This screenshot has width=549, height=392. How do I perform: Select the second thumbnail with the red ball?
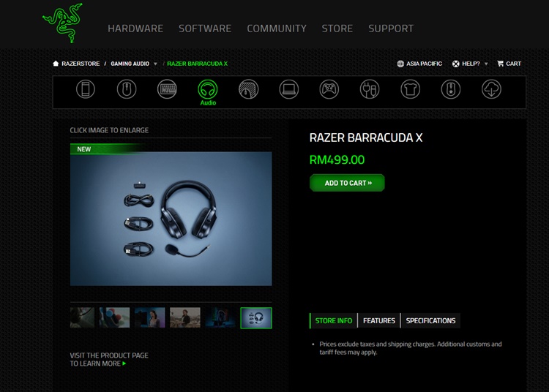(114, 317)
